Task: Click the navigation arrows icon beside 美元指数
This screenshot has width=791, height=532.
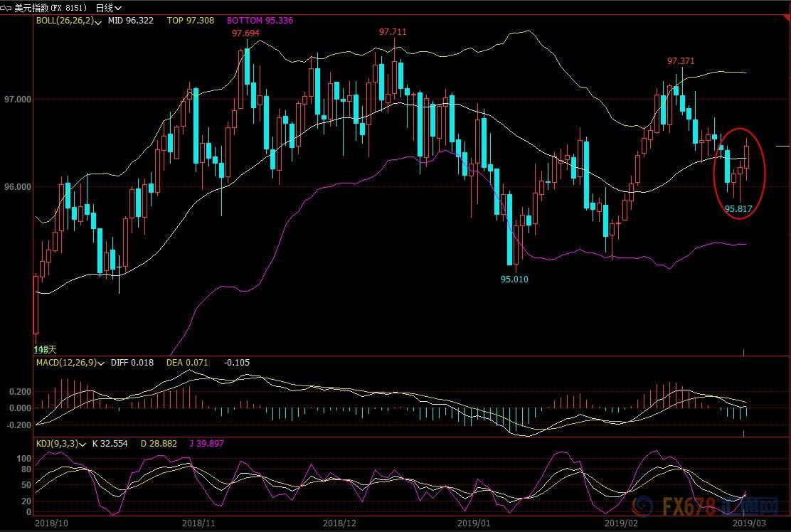Action: click(x=6, y=7)
